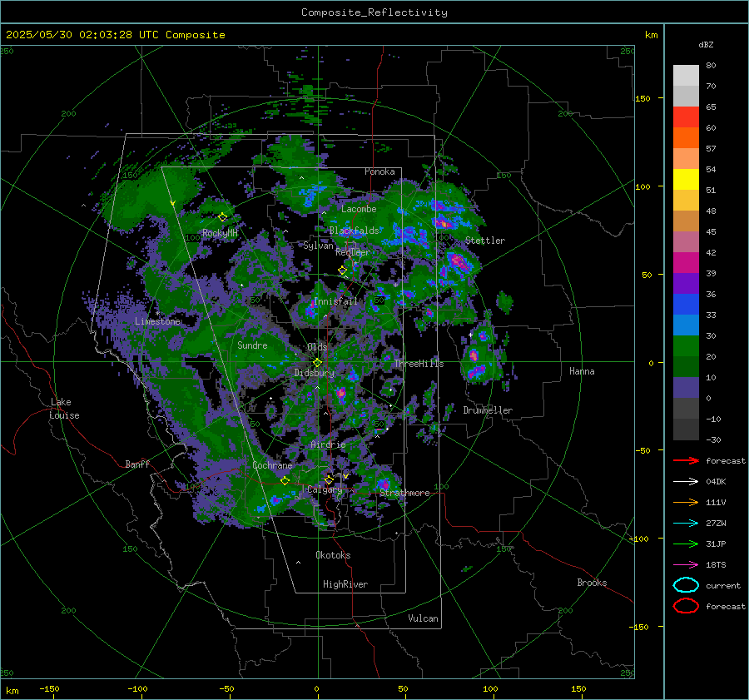The image size is (749, 700).
Task: Click the Brooks town label
Action: pyautogui.click(x=592, y=583)
